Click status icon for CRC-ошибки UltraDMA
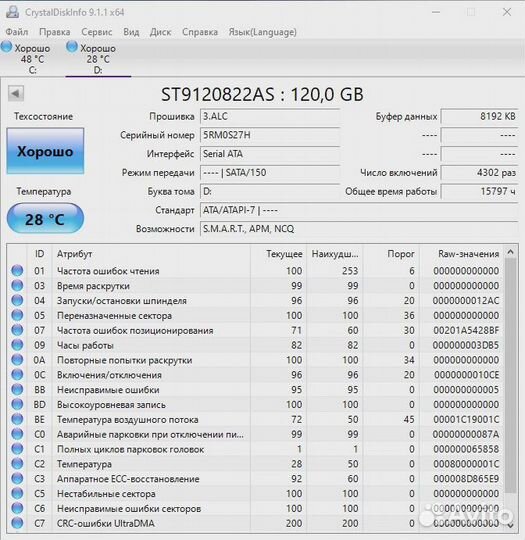 coord(17,523)
